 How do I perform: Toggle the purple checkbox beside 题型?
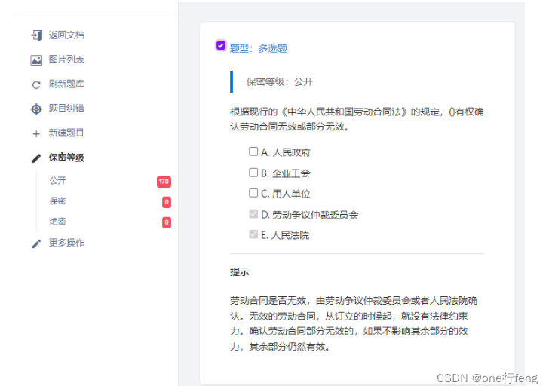click(x=220, y=45)
